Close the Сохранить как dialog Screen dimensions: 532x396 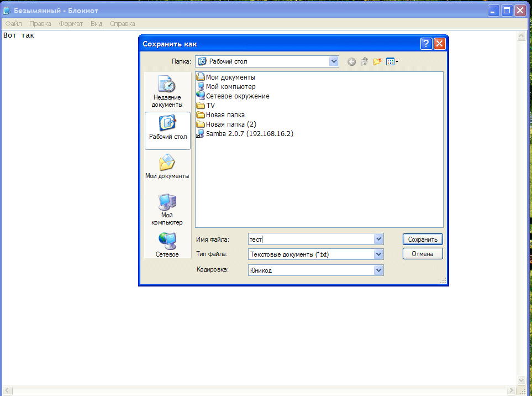[x=440, y=44]
